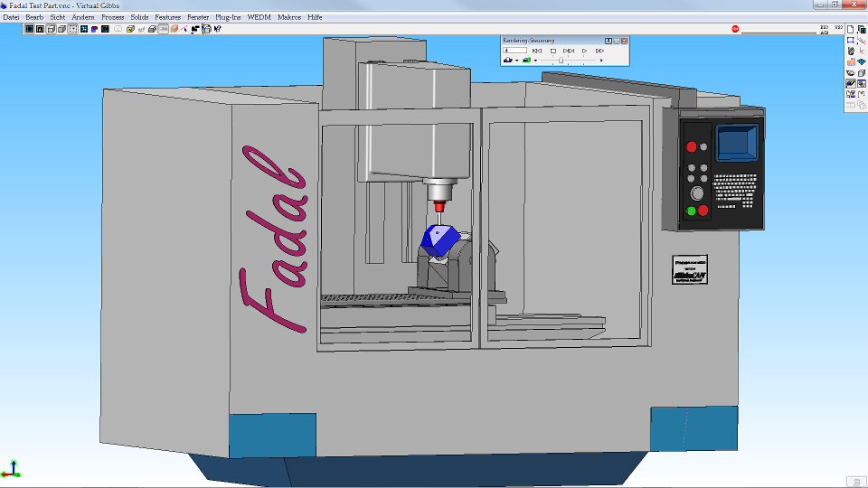
Task: Click the wireframe cube palette icon
Action: pyautogui.click(x=862, y=72)
